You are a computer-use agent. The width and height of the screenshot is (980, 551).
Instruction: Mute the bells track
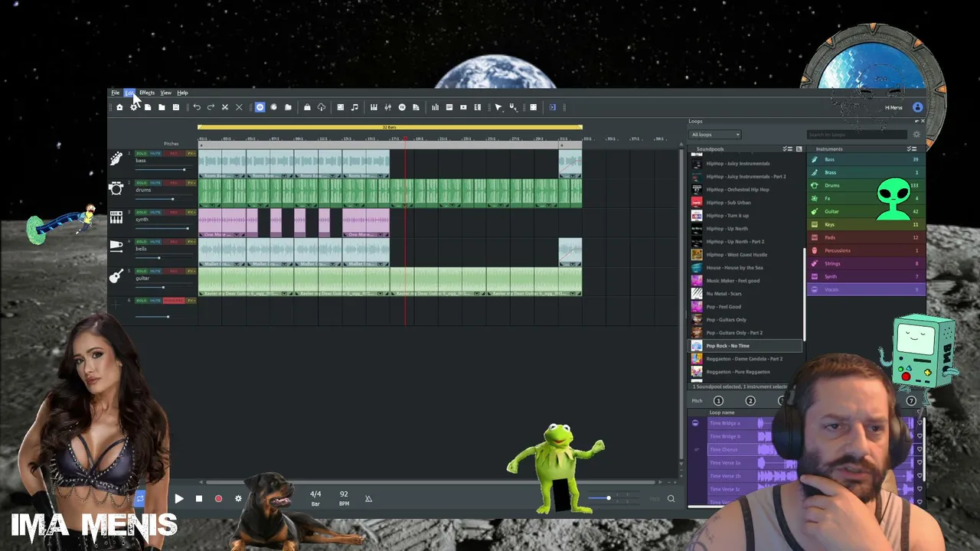click(155, 242)
